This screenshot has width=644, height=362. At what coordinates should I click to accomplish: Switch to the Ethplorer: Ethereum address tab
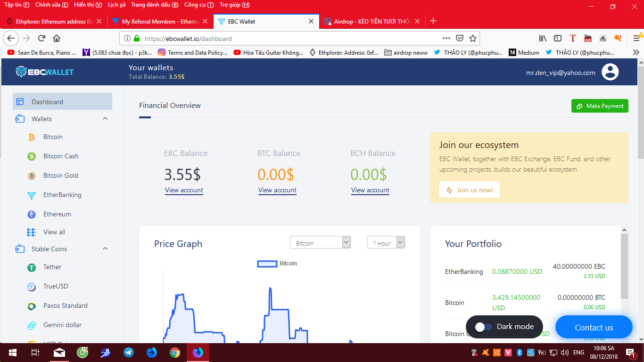(54, 21)
